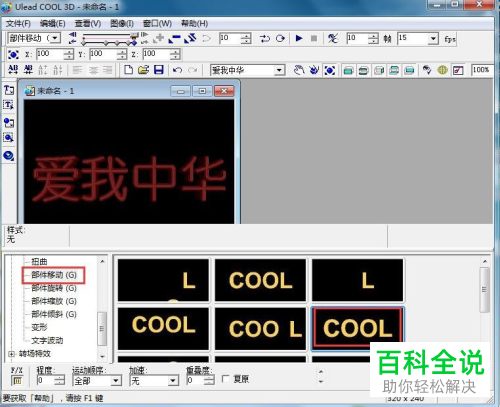Click the 100% zoom level field
500x407 pixels.
(x=482, y=70)
